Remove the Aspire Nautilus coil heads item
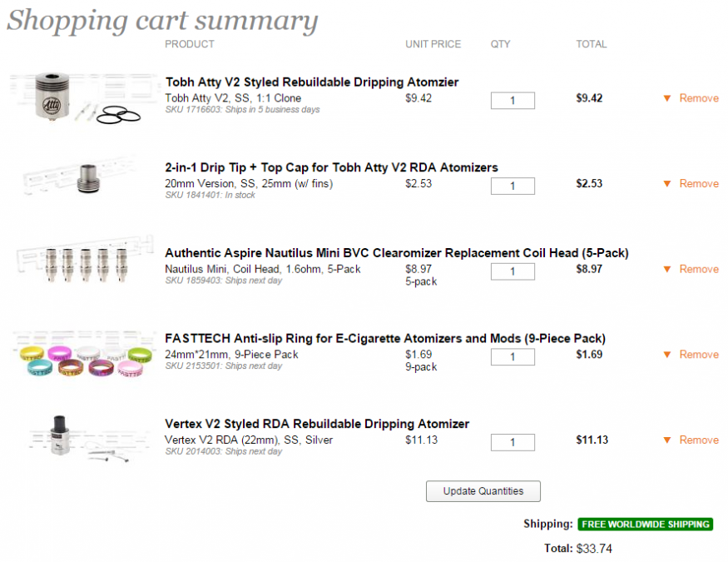 (698, 269)
